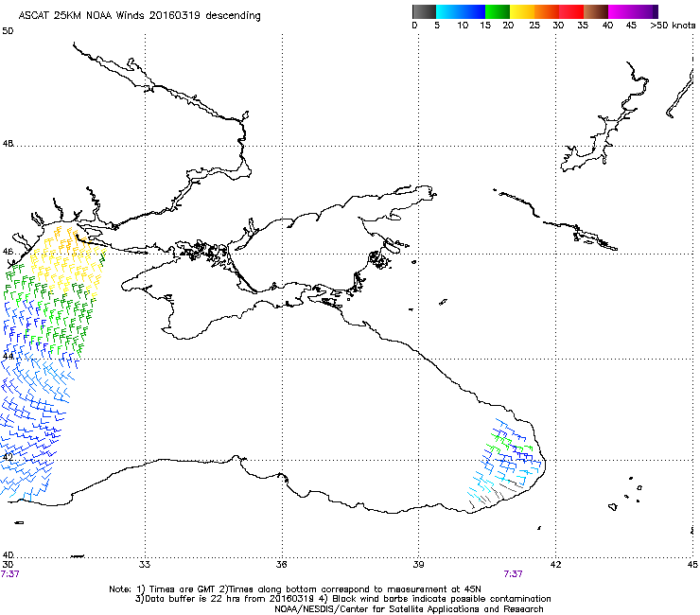
Task: Click the 'Data buffer is 22 hrs' note line
Action: click(342, 599)
